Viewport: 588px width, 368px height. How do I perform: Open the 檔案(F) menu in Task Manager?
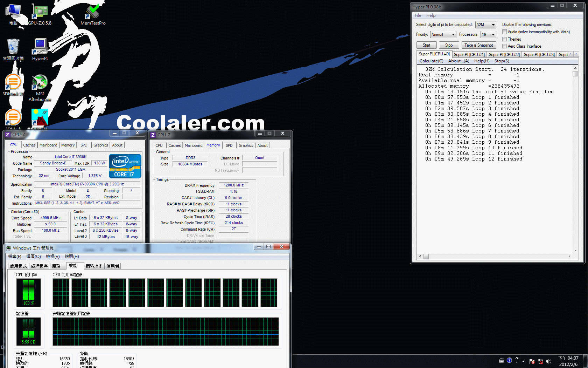tap(15, 257)
